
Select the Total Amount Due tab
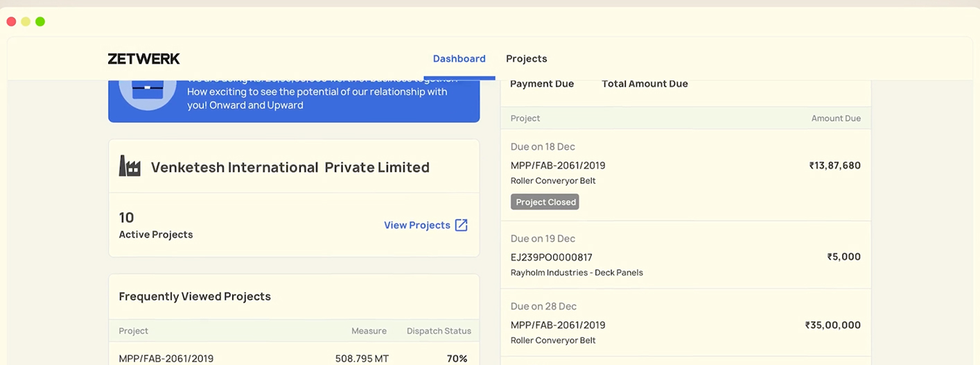pos(645,84)
